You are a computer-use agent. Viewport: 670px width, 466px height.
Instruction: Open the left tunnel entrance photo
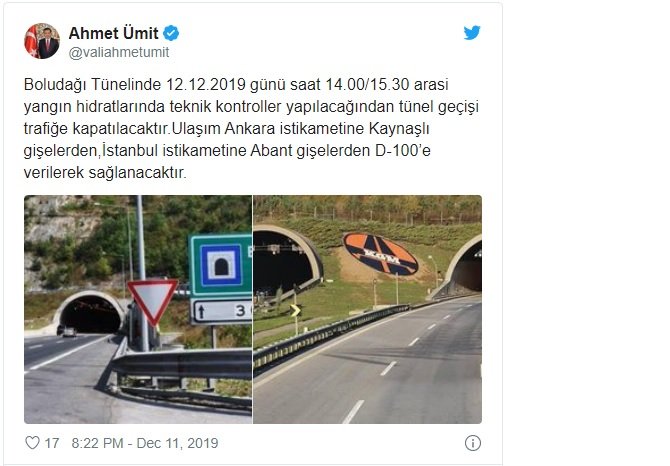tap(138, 309)
